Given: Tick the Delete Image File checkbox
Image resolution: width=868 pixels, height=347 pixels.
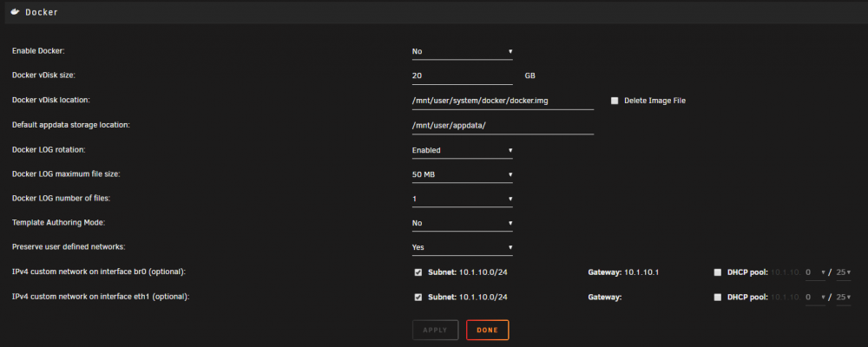Looking at the screenshot, I should tap(615, 101).
